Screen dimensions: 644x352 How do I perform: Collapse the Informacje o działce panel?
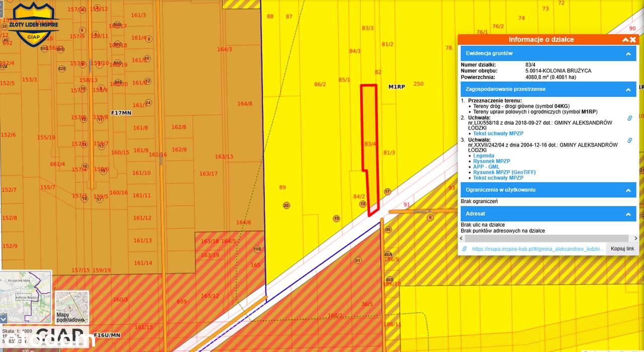coord(625,40)
